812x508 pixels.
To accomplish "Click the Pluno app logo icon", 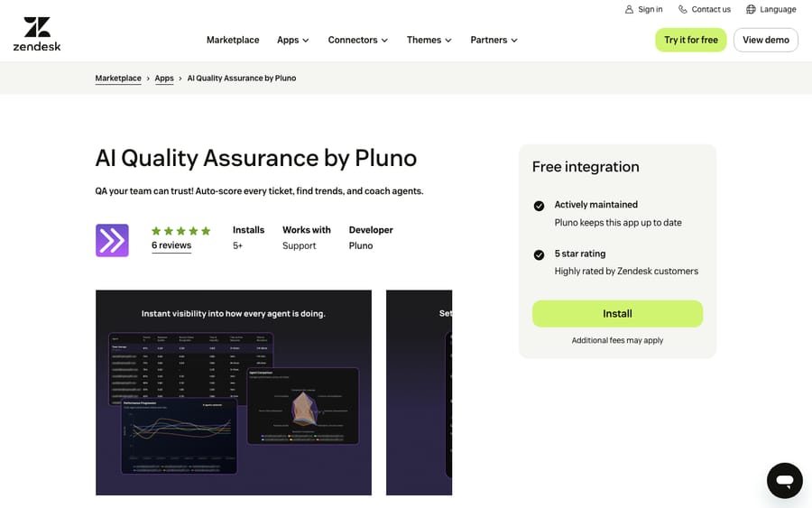I will pyautogui.click(x=112, y=240).
